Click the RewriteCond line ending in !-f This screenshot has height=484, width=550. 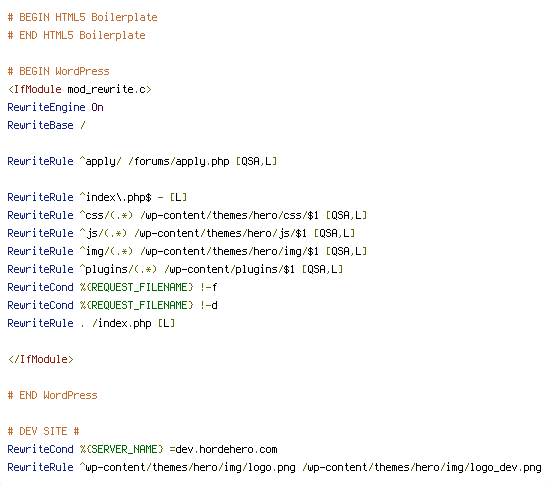[x=113, y=287]
